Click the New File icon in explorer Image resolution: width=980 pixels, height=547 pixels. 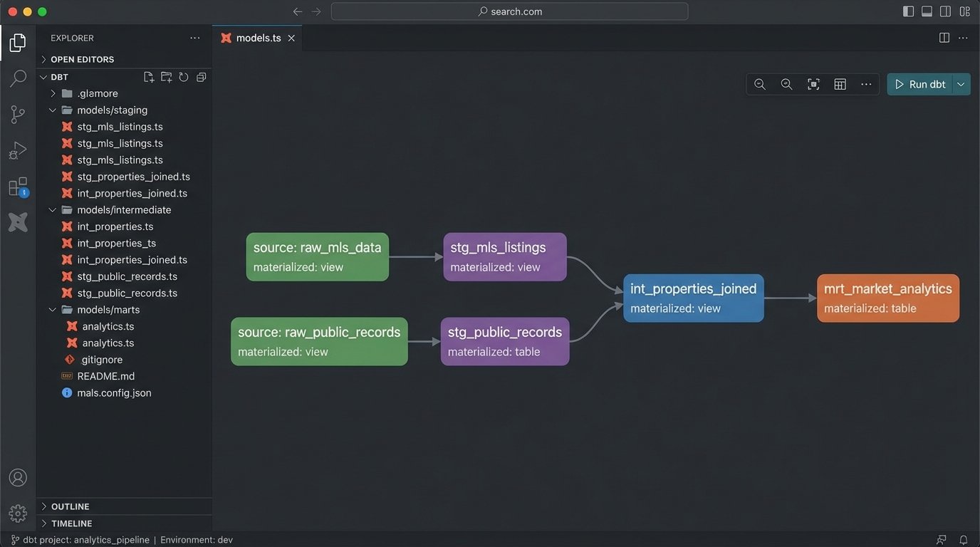click(x=148, y=77)
